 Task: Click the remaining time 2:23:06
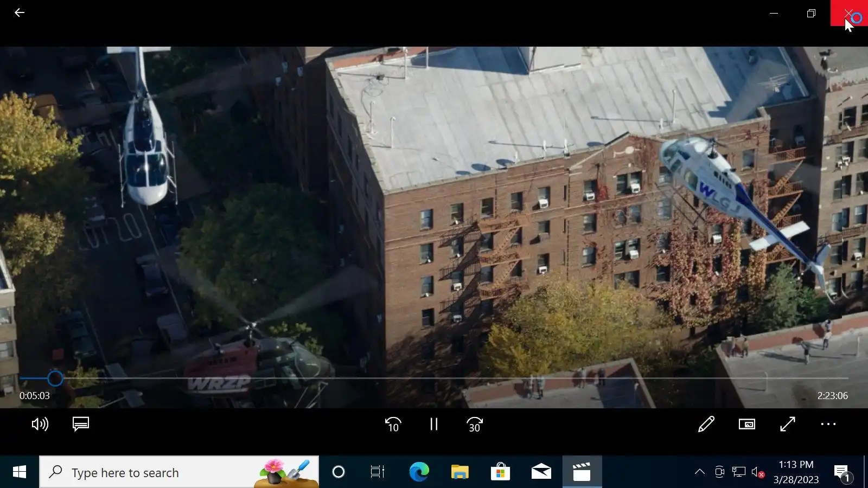click(x=833, y=396)
